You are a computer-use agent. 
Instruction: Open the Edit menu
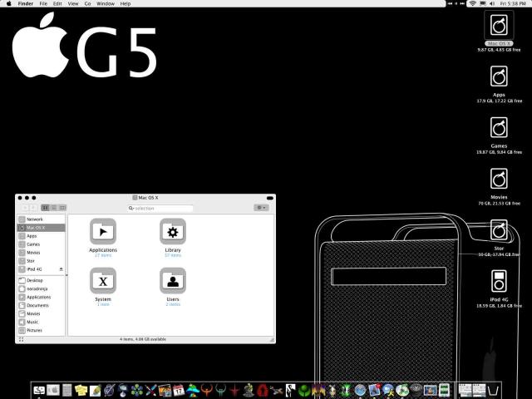coord(57,3)
